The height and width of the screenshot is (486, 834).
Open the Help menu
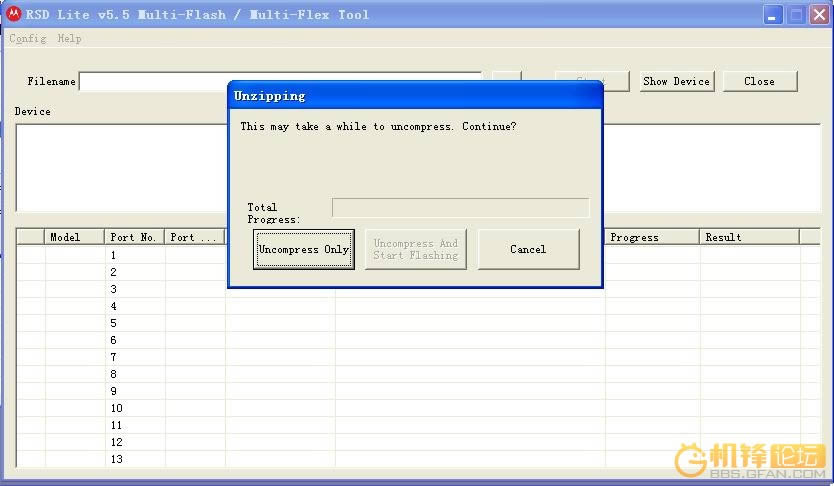coord(69,39)
